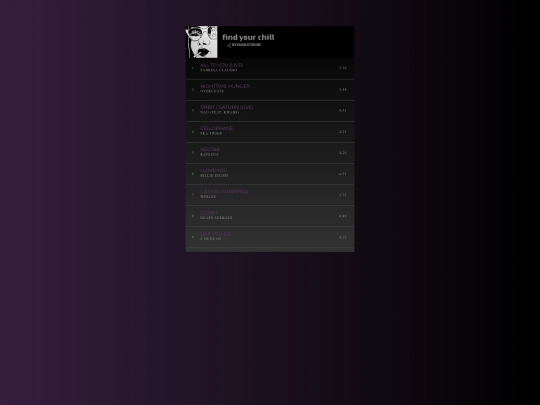Play 'I Love You' by Billie Eilish
This screenshot has width=540, height=405.
click(270, 174)
